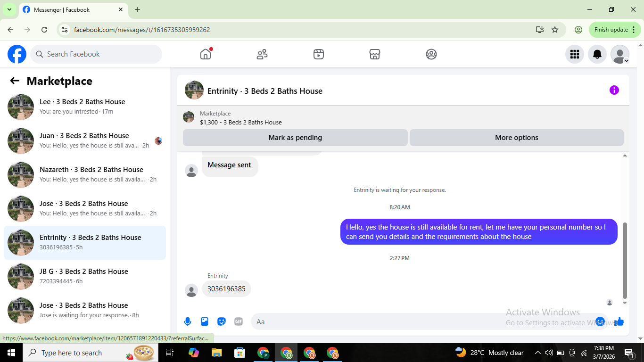Click the blue sent reply message bubble
The width and height of the screenshot is (644, 362).
(479, 232)
